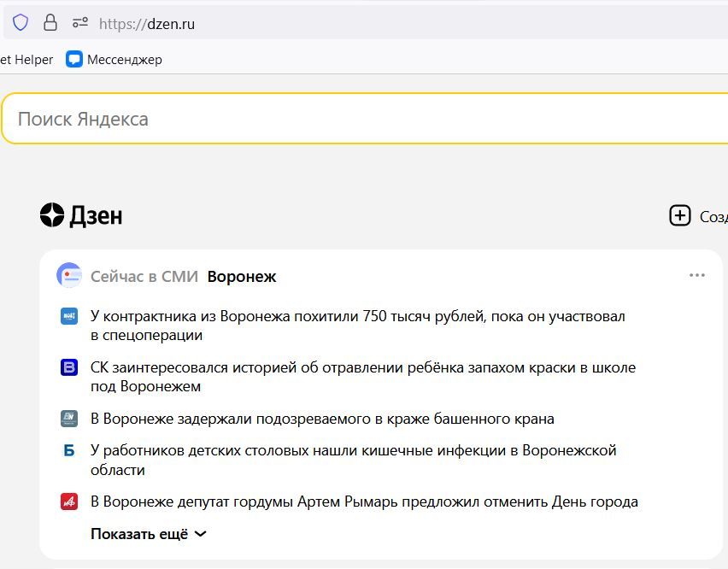Open the three-dots menu of news card
The height and width of the screenshot is (569, 728).
click(x=696, y=275)
